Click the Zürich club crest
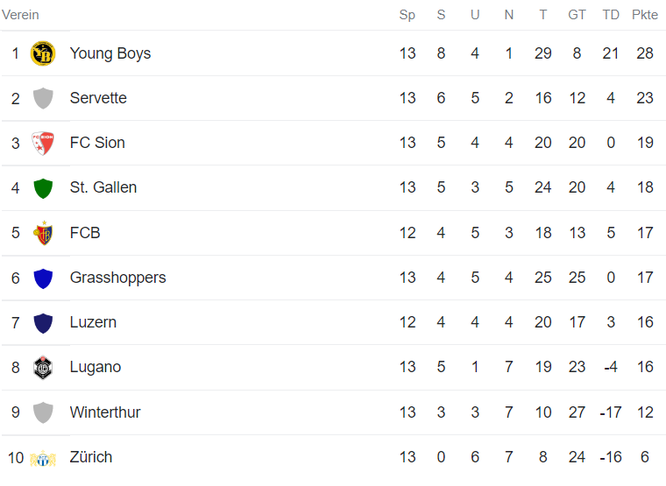This screenshot has width=666, height=486. [43, 458]
